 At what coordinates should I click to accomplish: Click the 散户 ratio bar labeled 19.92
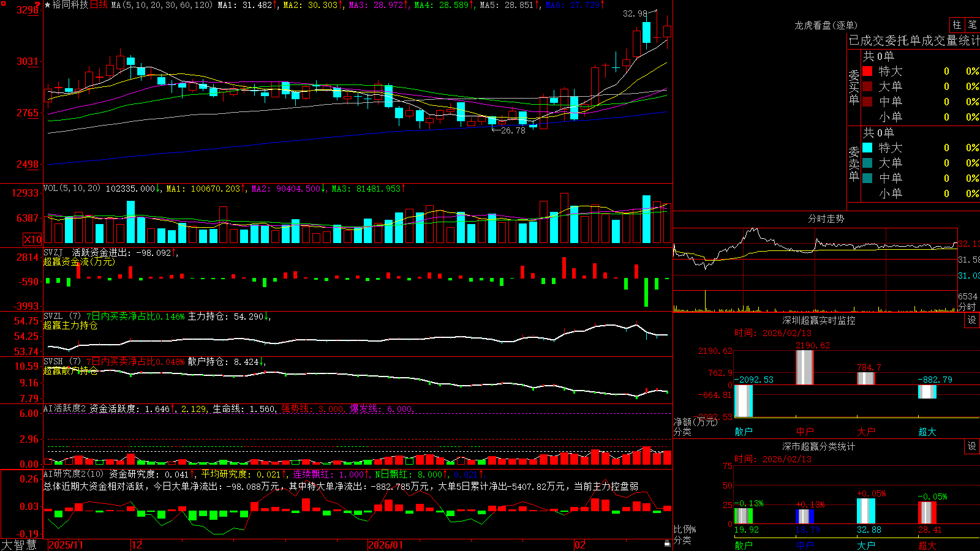pos(744,516)
